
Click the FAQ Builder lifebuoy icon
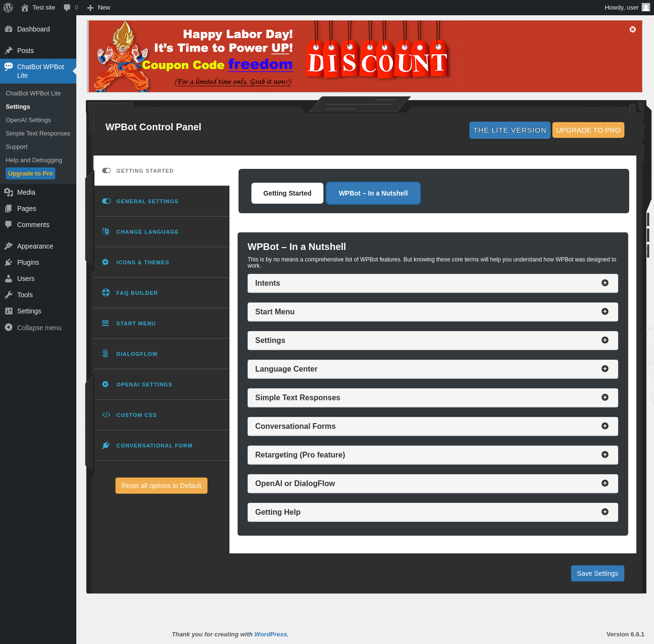point(105,293)
